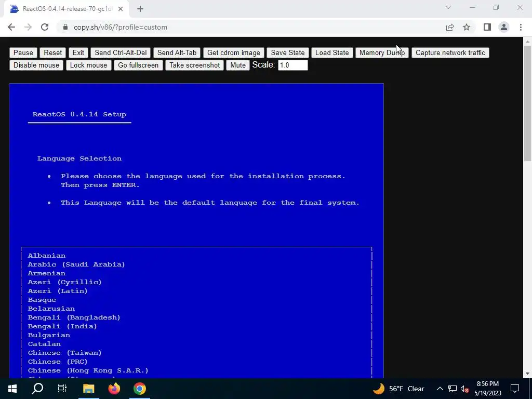
Task: Select Bulgarian language entry
Action: click(x=49, y=335)
